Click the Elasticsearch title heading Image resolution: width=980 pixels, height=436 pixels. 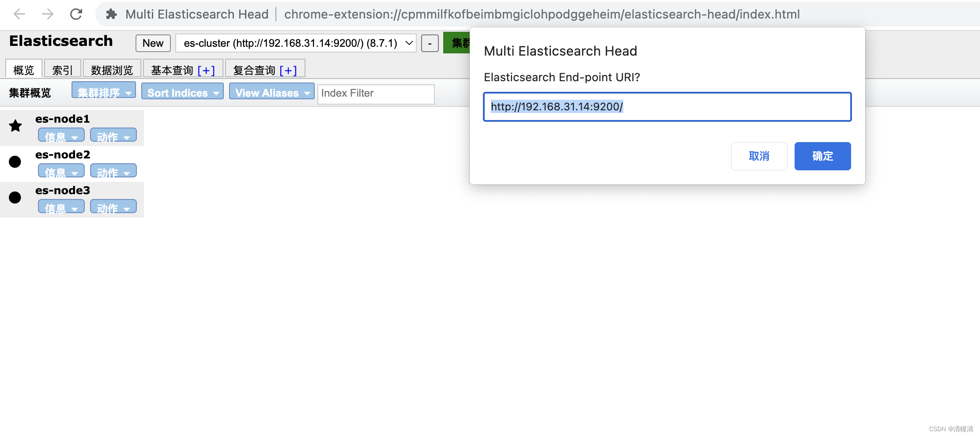coord(61,41)
